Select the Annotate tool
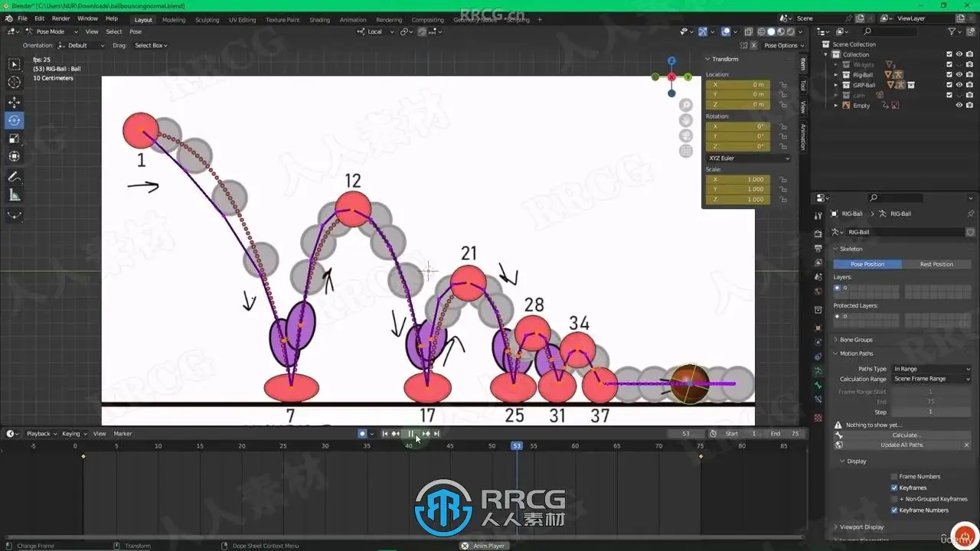The width and height of the screenshot is (980, 551). click(x=15, y=177)
